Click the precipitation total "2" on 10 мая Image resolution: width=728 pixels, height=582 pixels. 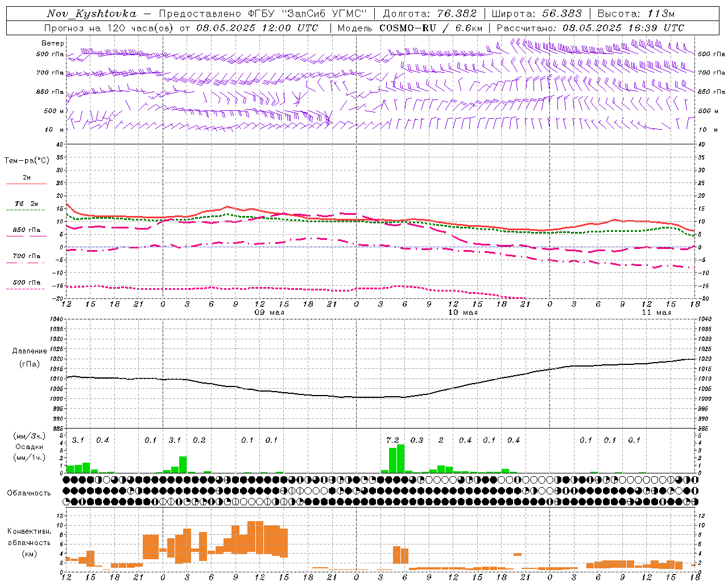(x=441, y=440)
